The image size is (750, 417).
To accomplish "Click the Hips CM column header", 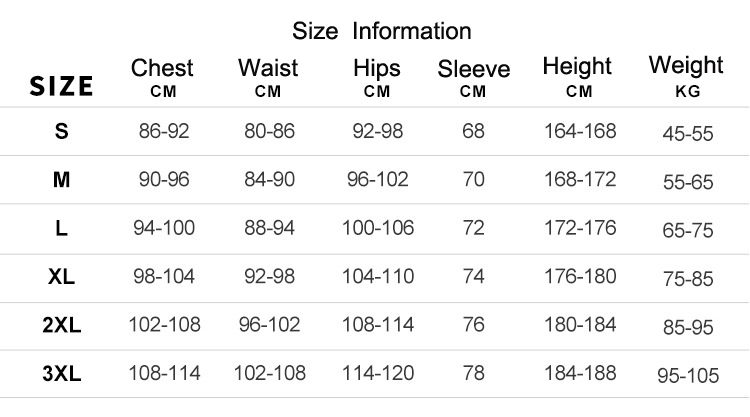I will tap(377, 77).
